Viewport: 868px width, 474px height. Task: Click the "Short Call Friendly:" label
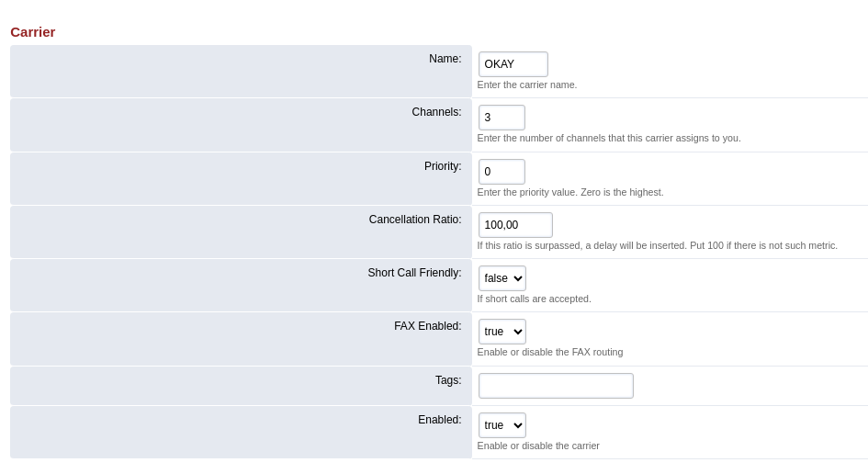pyautogui.click(x=414, y=273)
